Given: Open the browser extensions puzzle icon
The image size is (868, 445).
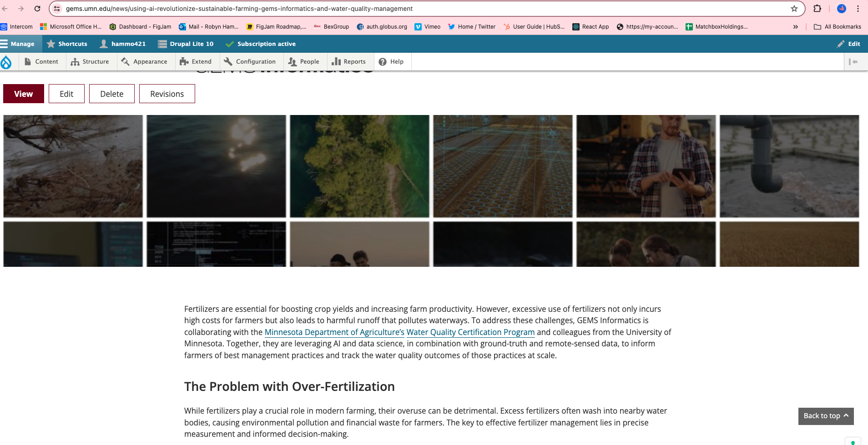Looking at the screenshot, I should tap(817, 9).
